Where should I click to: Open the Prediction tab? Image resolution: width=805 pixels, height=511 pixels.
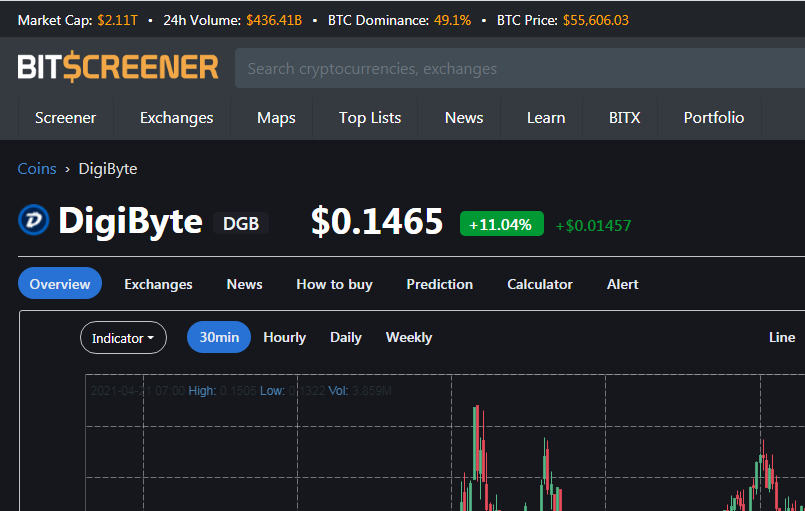(439, 284)
